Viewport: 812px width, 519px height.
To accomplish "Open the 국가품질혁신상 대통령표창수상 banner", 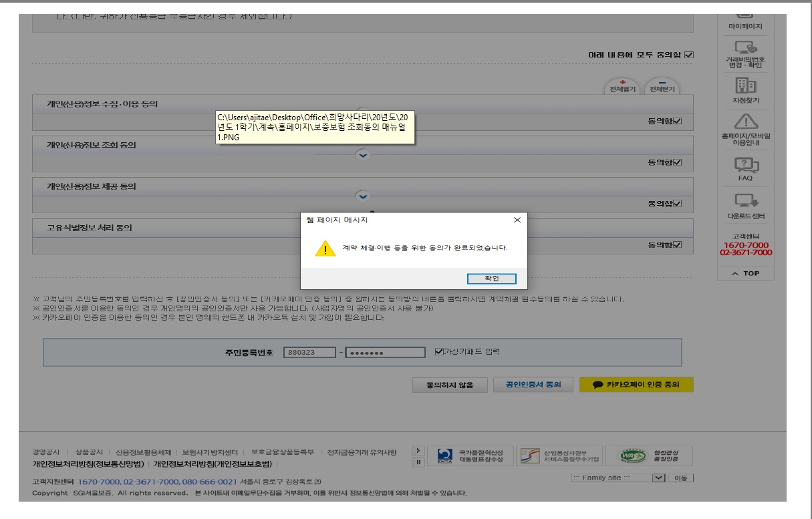I will tap(470, 456).
